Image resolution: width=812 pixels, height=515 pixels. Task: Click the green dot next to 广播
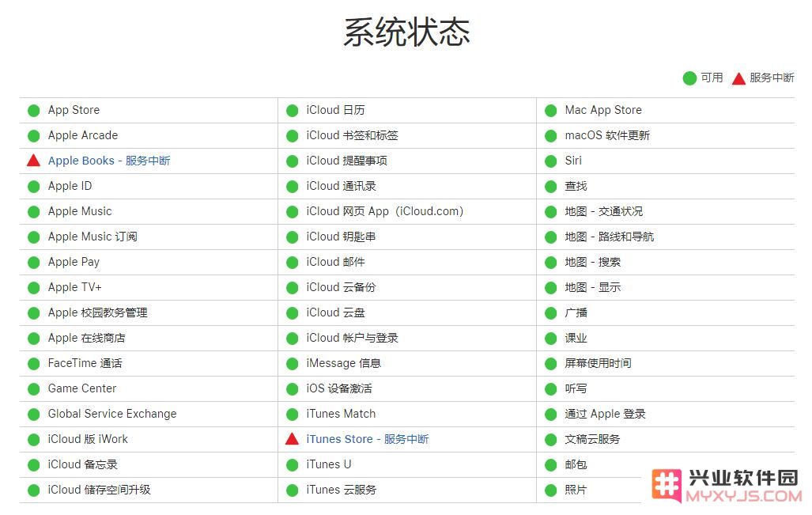point(550,313)
